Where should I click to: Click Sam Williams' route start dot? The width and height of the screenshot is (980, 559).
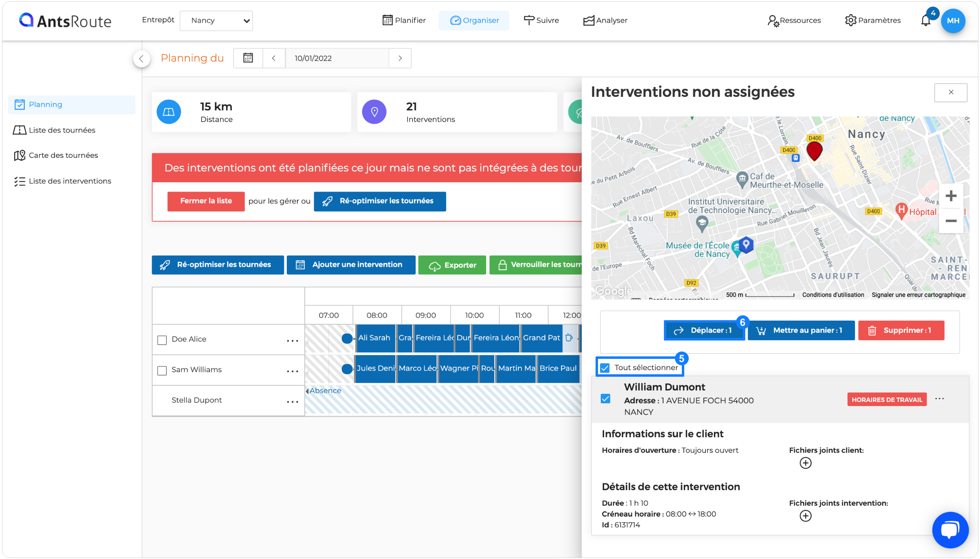(347, 369)
